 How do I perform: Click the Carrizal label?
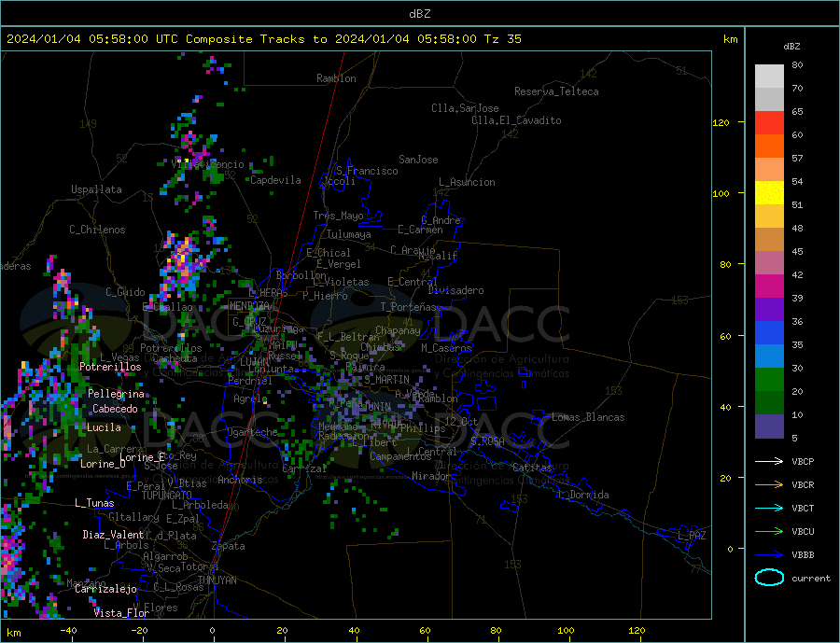click(x=304, y=469)
